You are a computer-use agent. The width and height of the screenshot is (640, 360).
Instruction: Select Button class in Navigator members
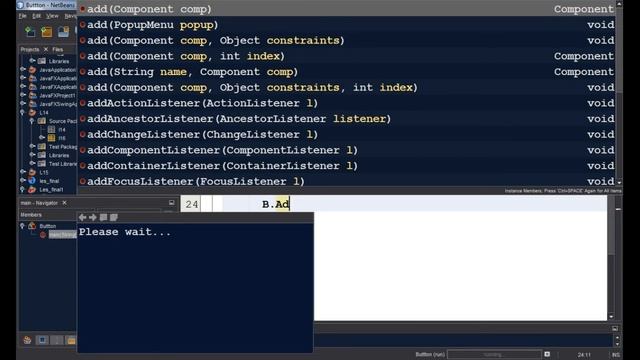point(48,226)
